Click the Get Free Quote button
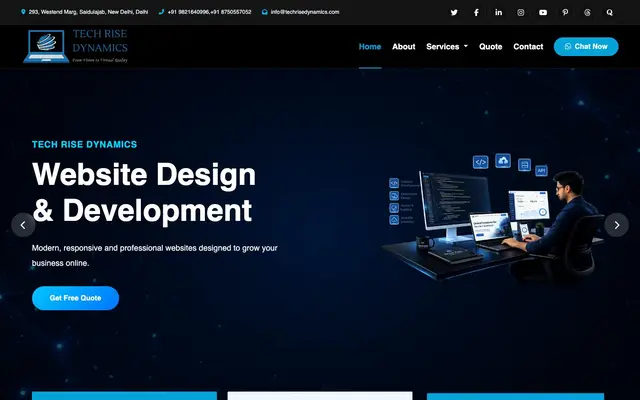 (76, 298)
